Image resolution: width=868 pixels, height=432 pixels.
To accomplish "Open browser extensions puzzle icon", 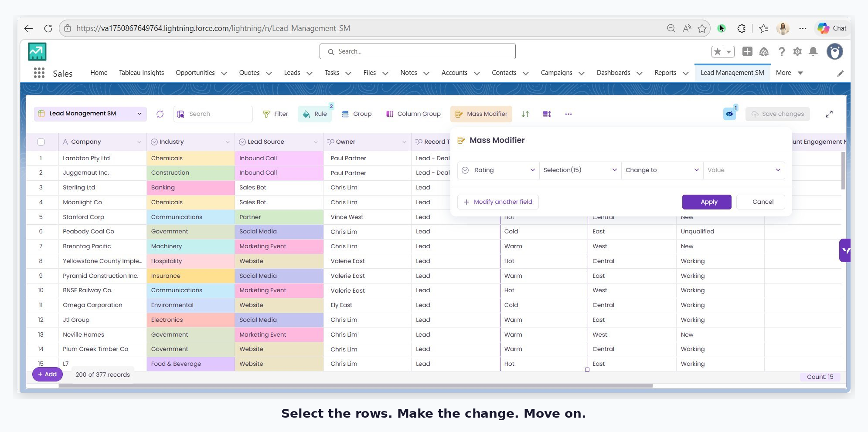I will tap(742, 28).
